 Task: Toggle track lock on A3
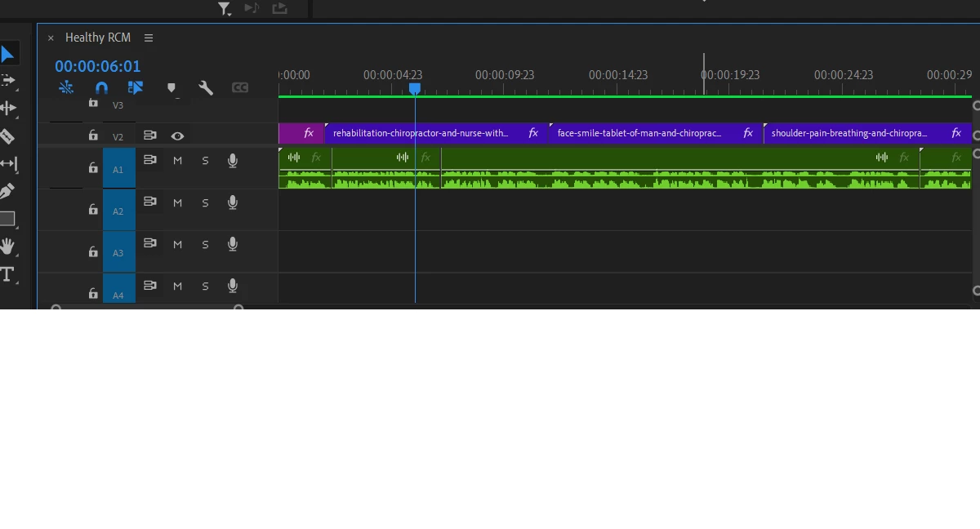pos(93,251)
